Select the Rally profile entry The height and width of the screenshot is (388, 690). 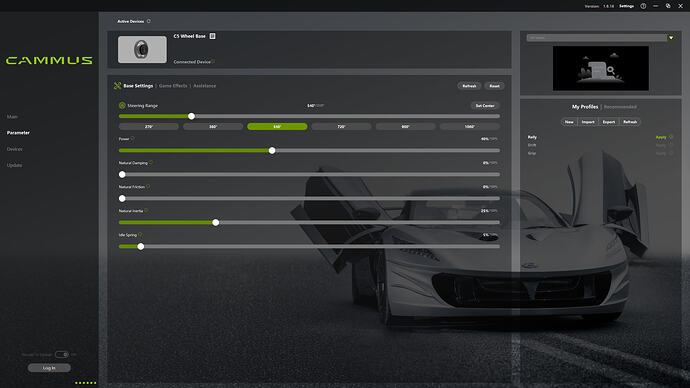tap(532, 137)
